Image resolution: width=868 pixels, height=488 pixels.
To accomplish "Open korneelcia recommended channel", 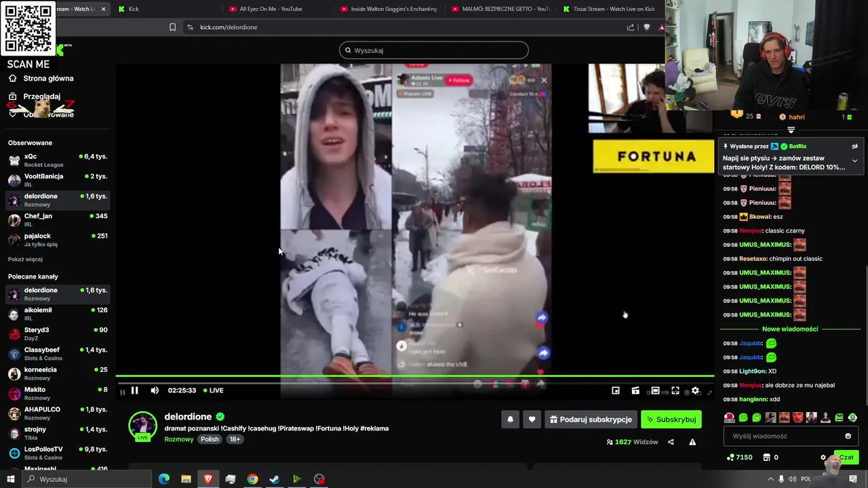I will click(x=58, y=373).
